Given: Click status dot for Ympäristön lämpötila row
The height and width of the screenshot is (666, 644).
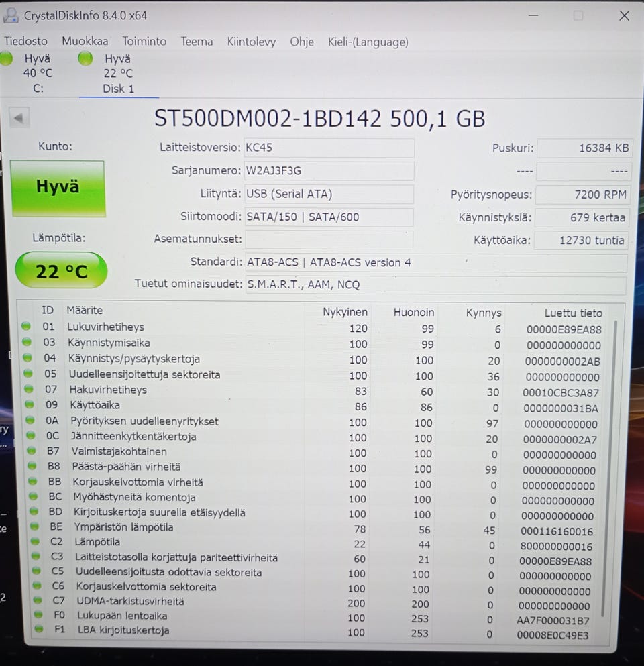Looking at the screenshot, I should (34, 526).
